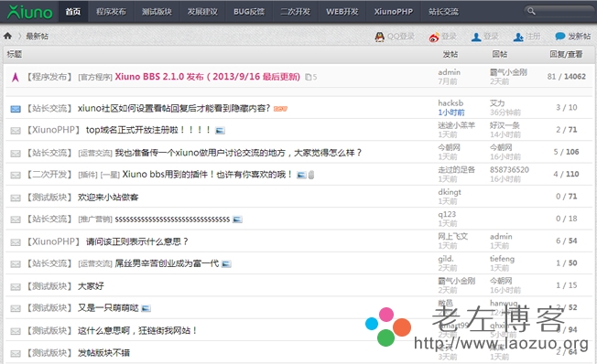This screenshot has width=597, height=364.
Task: Click the Weibo login icon
Action: (434, 37)
